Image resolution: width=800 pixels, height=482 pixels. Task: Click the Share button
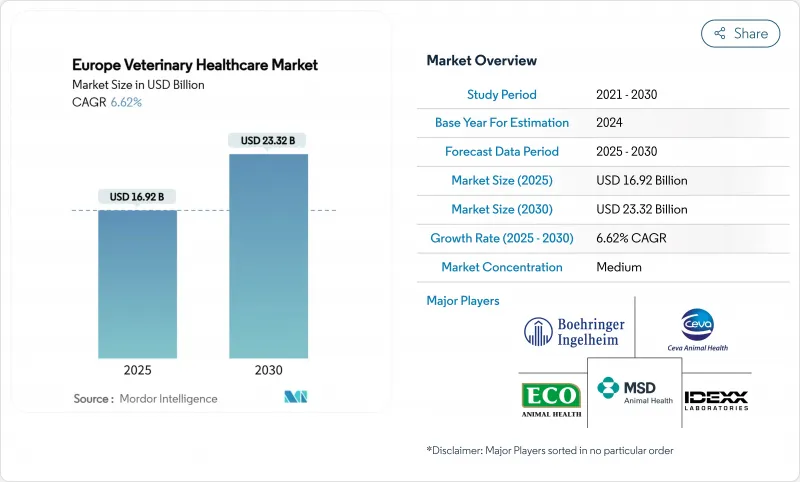[740, 33]
